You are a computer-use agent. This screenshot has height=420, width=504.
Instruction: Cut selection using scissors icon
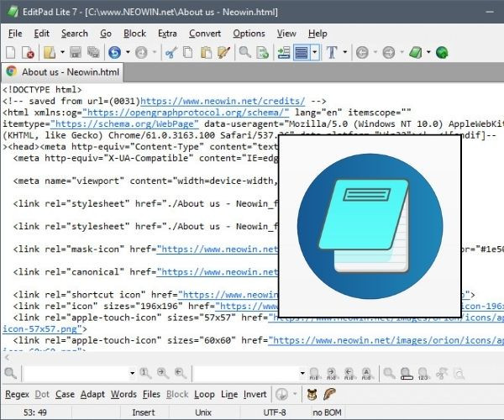click(171, 52)
